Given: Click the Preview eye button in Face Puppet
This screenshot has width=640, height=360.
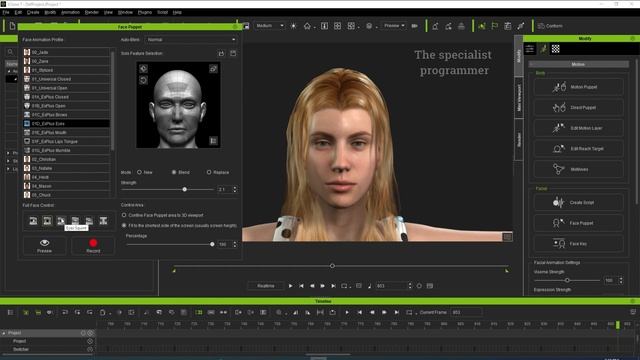Looking at the screenshot, I should 44,246.
